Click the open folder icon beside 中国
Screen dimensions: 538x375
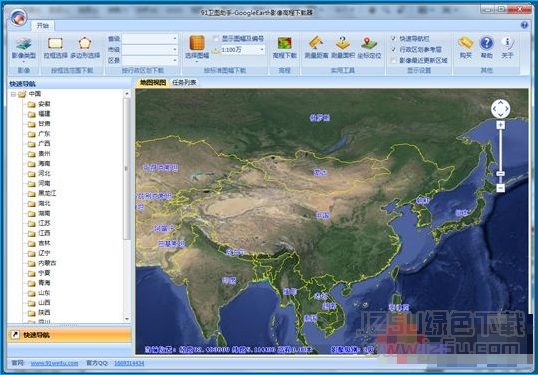(22, 94)
